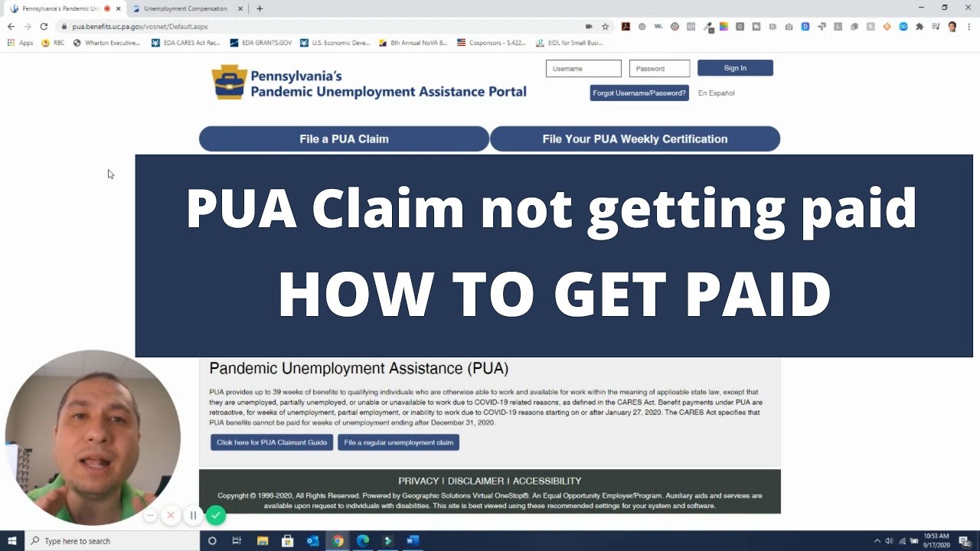The image size is (980, 551).
Task: Open the EIDL for Small Busi bookmark
Action: (x=570, y=43)
